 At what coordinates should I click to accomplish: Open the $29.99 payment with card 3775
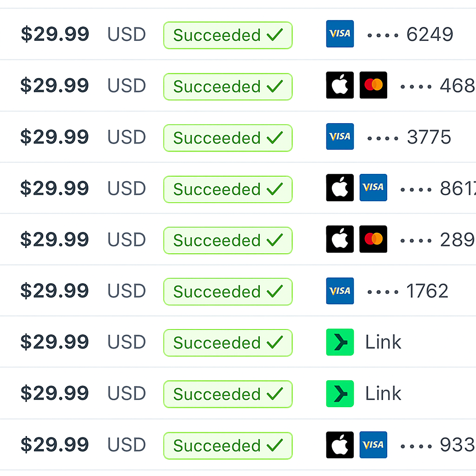point(55,137)
